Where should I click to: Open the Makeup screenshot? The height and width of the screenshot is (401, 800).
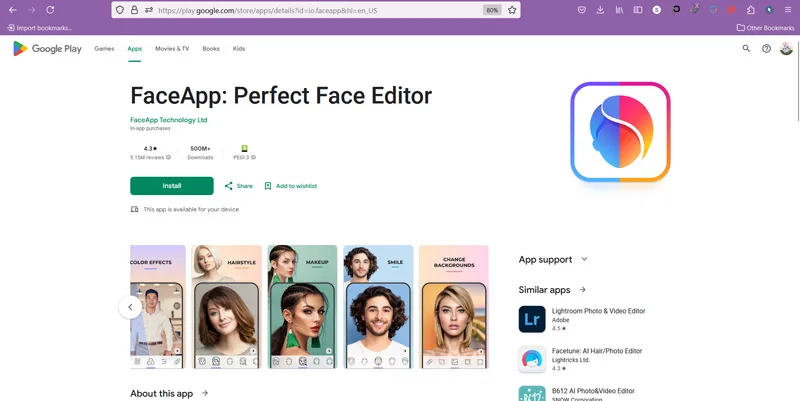coord(302,307)
